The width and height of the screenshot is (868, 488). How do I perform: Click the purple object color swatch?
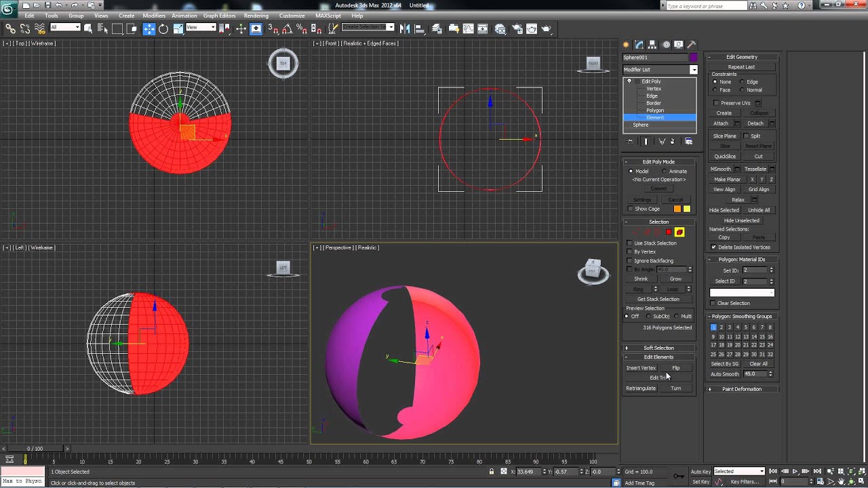(x=694, y=58)
